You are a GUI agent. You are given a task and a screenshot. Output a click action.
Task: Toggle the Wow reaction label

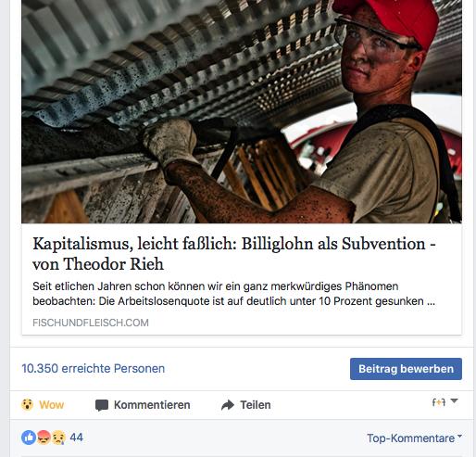[51, 405]
